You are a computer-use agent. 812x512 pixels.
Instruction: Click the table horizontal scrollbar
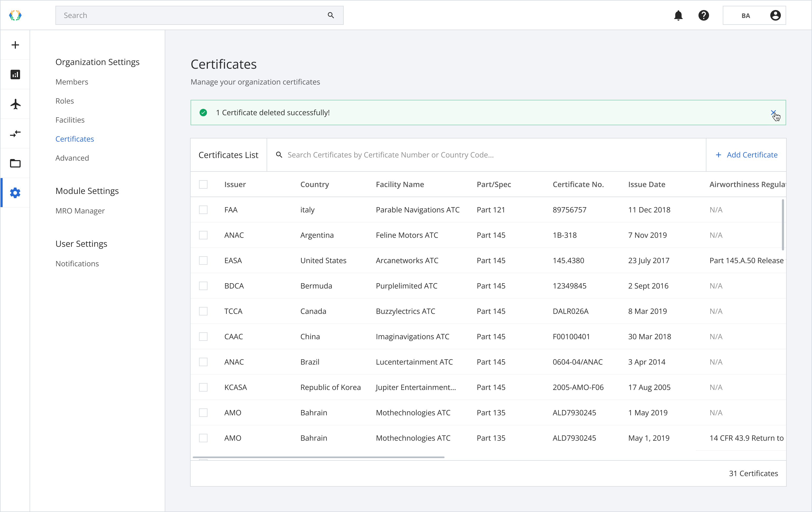click(318, 457)
